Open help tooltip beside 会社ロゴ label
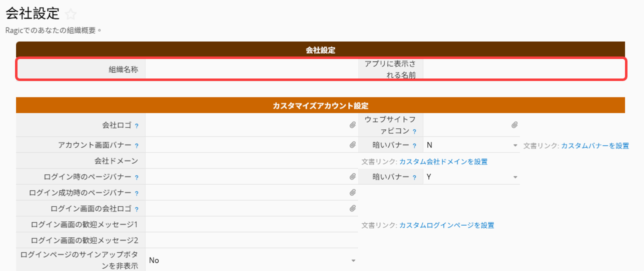Viewport: 644px width, 271px height. click(137, 126)
